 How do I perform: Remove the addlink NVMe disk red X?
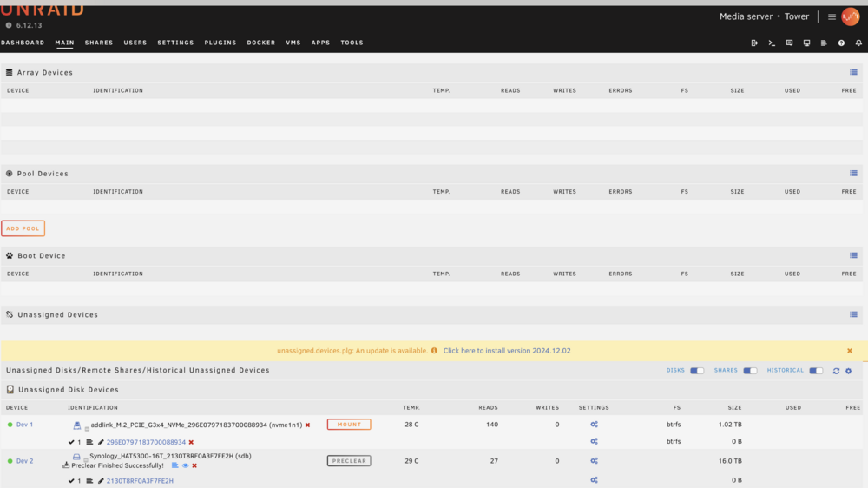click(x=308, y=425)
